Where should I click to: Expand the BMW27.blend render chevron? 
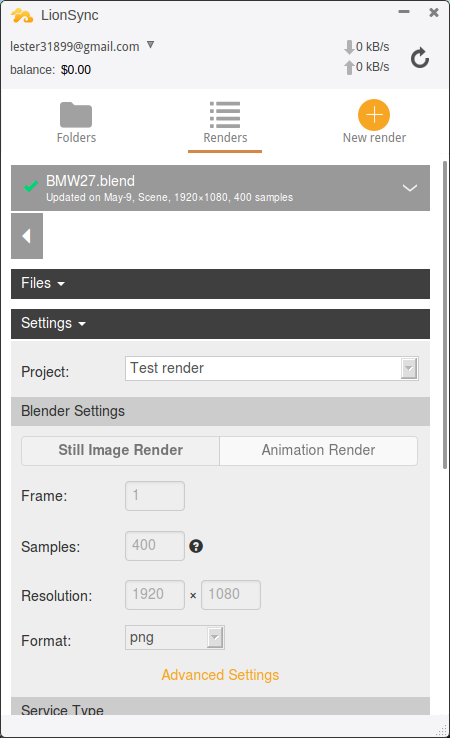(x=410, y=188)
